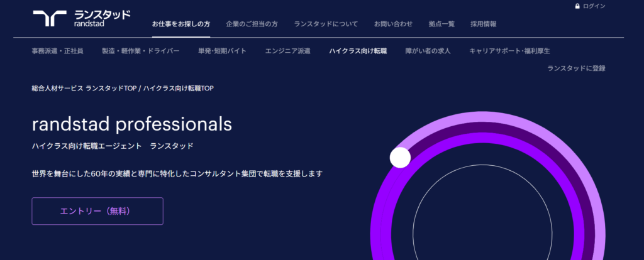
Task: Open the お問い合わせ page
Action: pyautogui.click(x=393, y=24)
